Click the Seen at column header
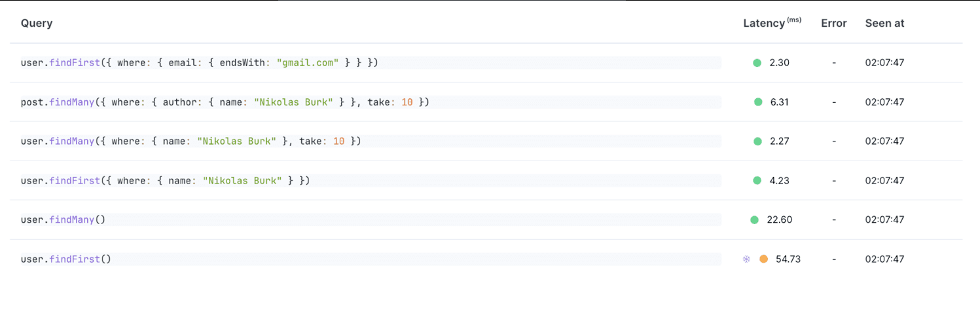This screenshot has width=980, height=321. [x=884, y=24]
